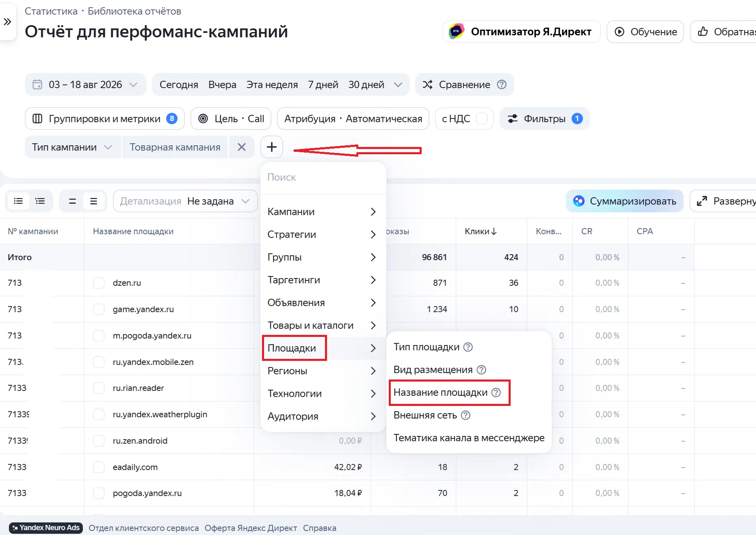
Task: Remove the Тип кампании filter with X
Action: pyautogui.click(x=242, y=147)
